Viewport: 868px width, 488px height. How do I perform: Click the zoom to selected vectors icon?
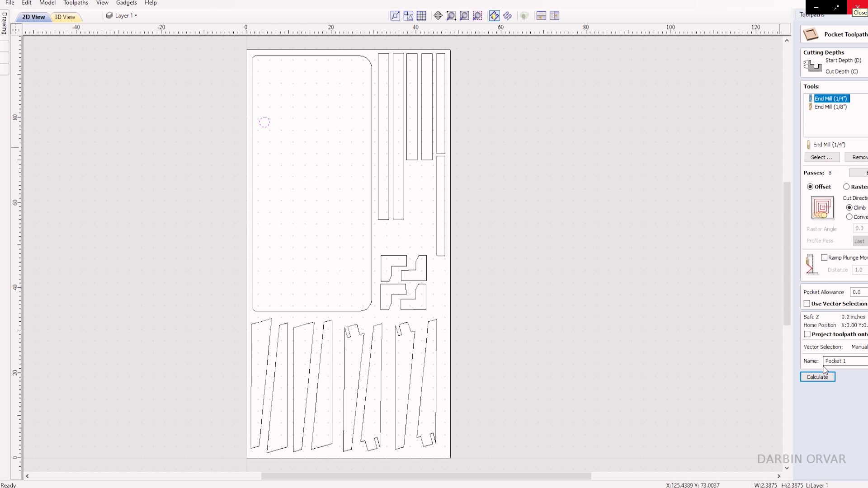coord(477,16)
